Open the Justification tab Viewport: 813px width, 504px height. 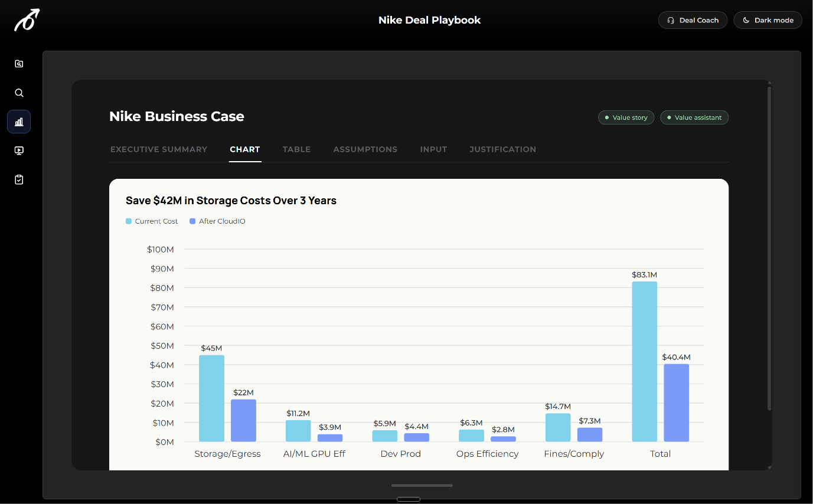[503, 149]
